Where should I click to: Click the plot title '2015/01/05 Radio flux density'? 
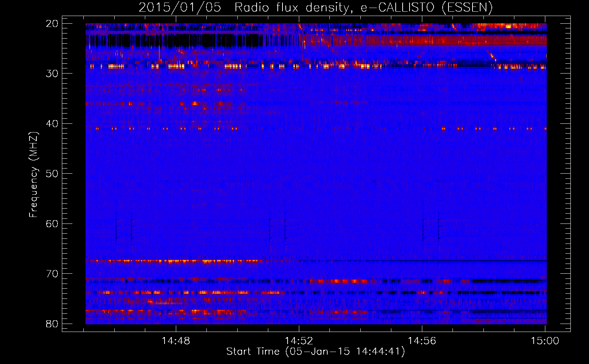244,8
